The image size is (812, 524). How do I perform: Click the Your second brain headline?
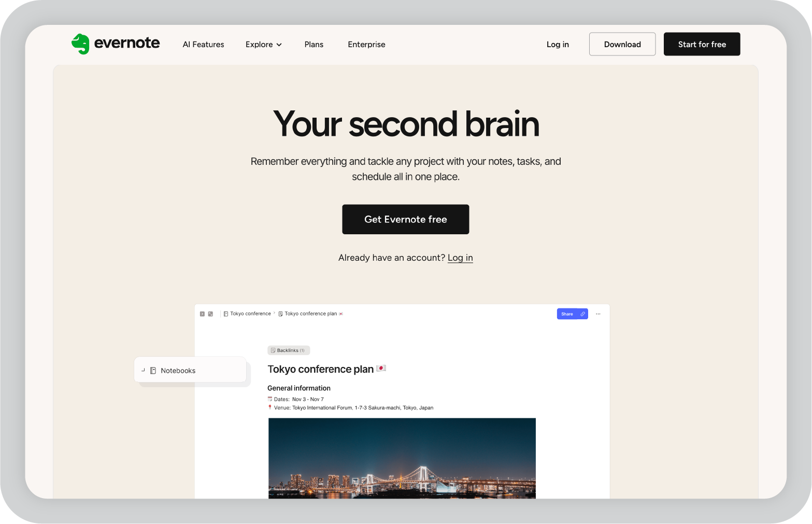pyautogui.click(x=406, y=124)
